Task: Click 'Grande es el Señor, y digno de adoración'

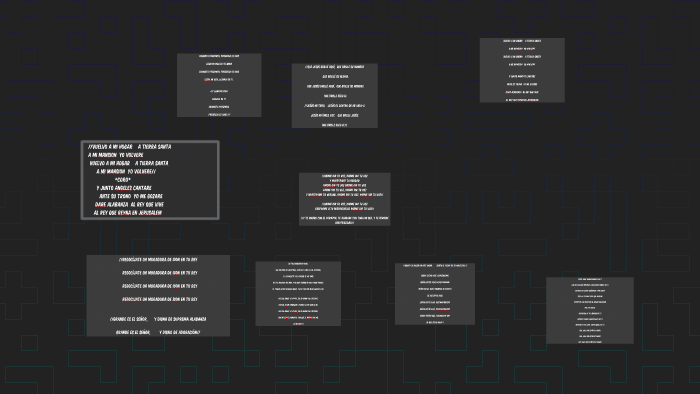Action: pyautogui.click(x=158, y=332)
